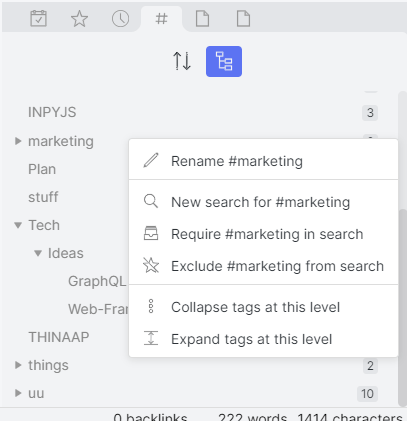Select the hash tags pane tab
Image resolution: width=407 pixels, height=421 pixels.
pyautogui.click(x=161, y=19)
